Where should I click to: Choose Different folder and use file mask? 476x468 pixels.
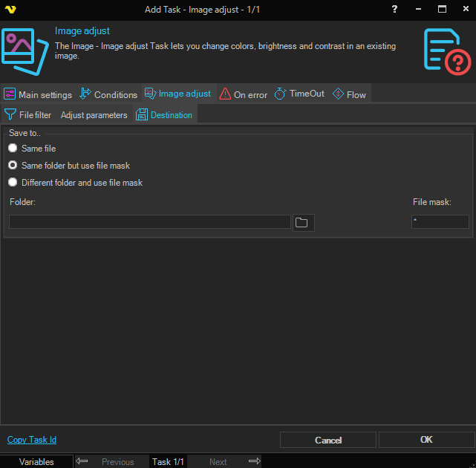click(x=13, y=183)
